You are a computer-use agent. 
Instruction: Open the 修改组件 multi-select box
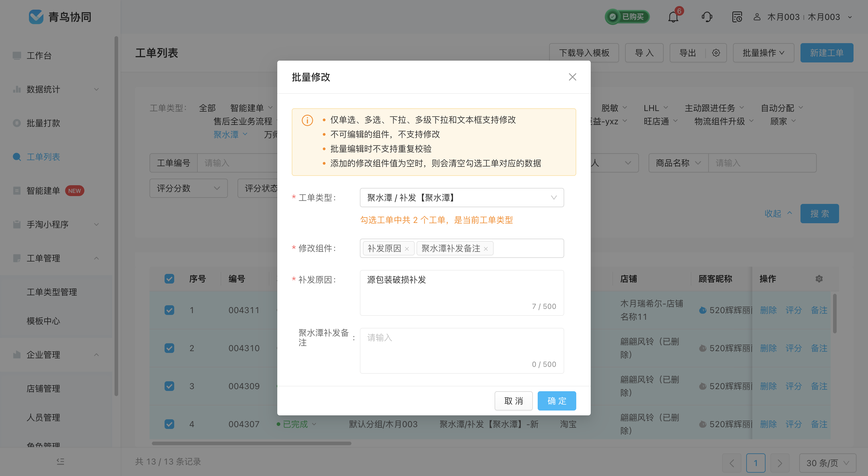coord(462,248)
